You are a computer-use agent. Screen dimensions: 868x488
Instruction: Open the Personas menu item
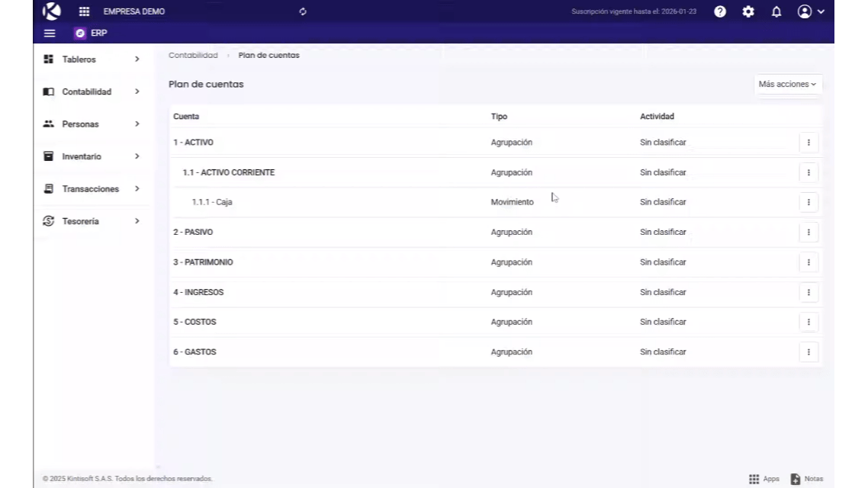92,124
